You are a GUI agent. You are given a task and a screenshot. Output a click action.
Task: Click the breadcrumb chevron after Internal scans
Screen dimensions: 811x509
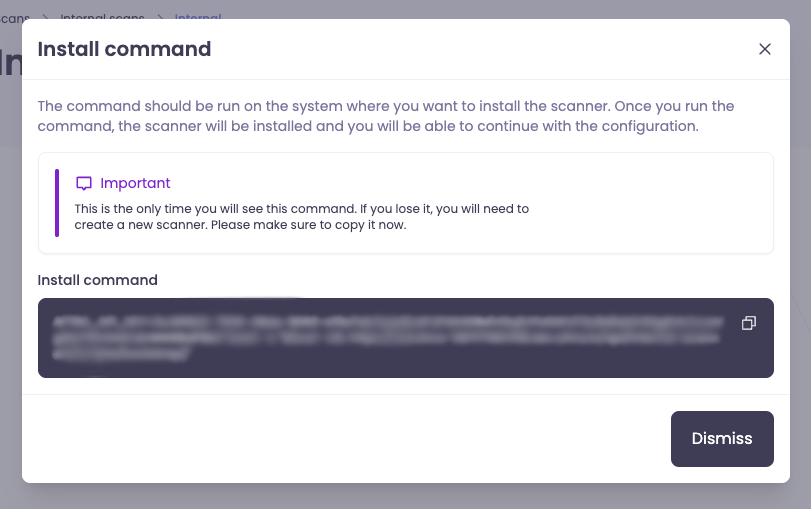coord(160,17)
